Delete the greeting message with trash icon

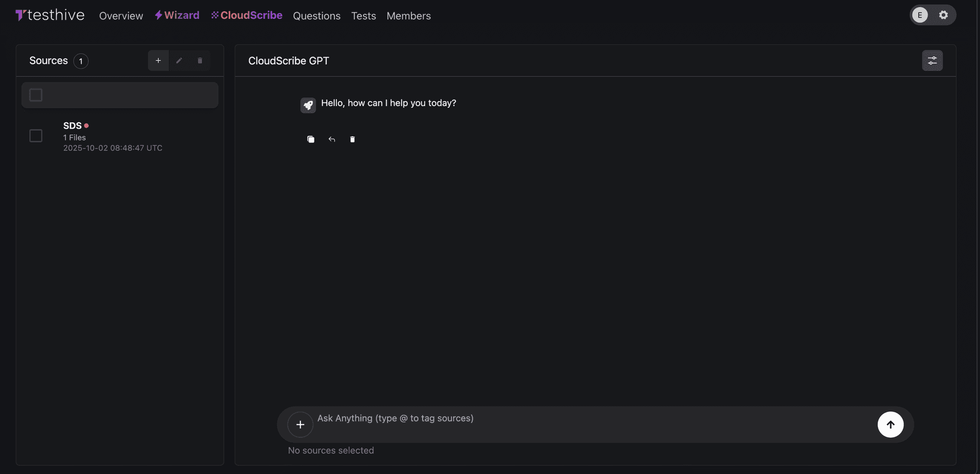click(x=352, y=139)
